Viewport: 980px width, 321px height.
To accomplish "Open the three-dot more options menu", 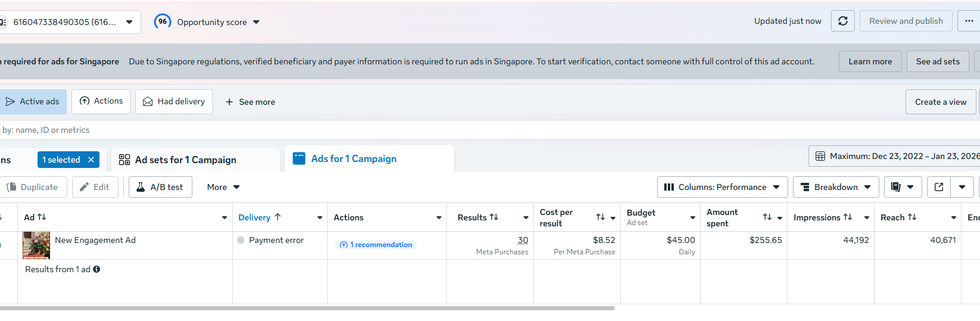I will pos(969,21).
